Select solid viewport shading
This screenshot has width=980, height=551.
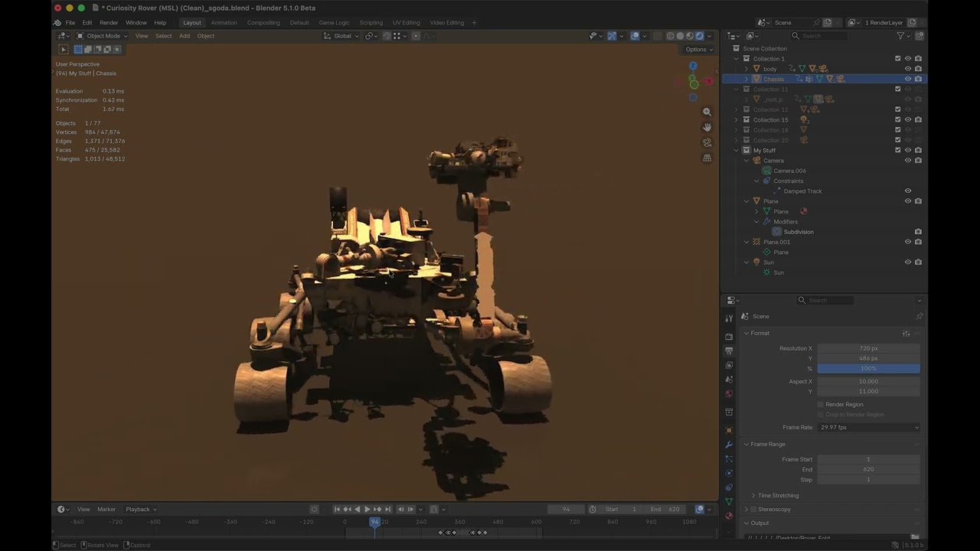pyautogui.click(x=680, y=36)
